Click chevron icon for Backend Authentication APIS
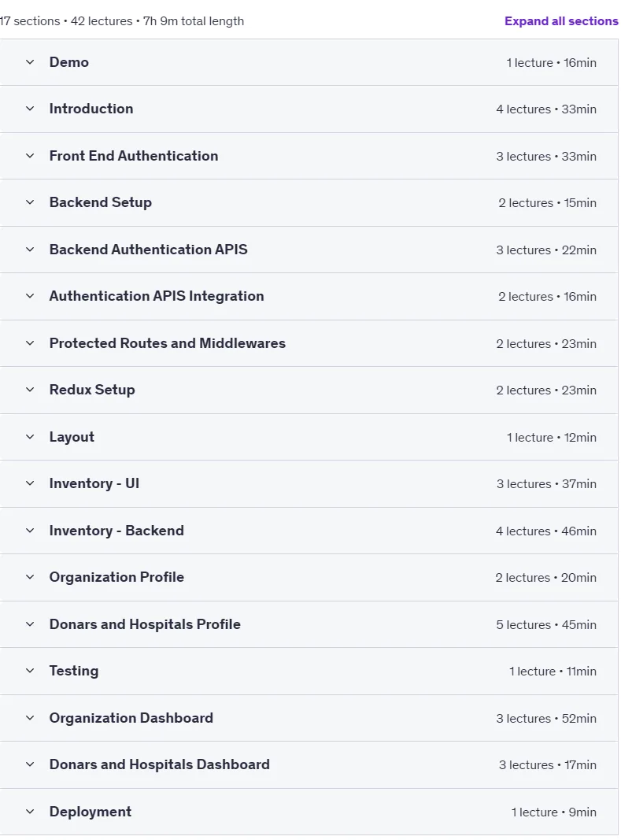The image size is (621, 840). click(x=30, y=250)
